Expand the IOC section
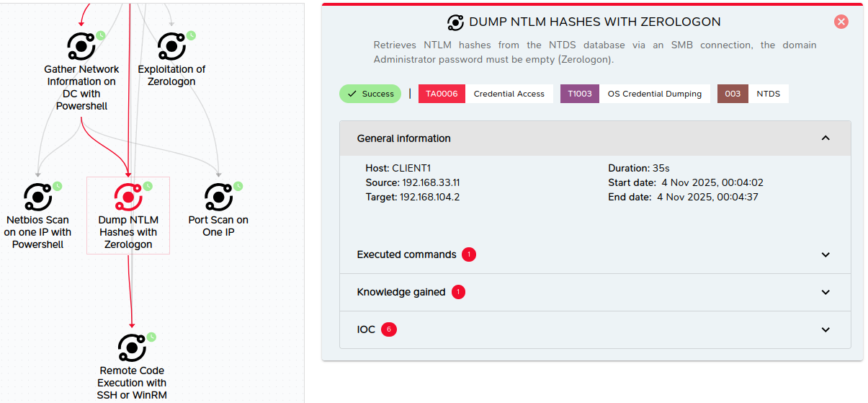The width and height of the screenshot is (868, 403). 595,329
